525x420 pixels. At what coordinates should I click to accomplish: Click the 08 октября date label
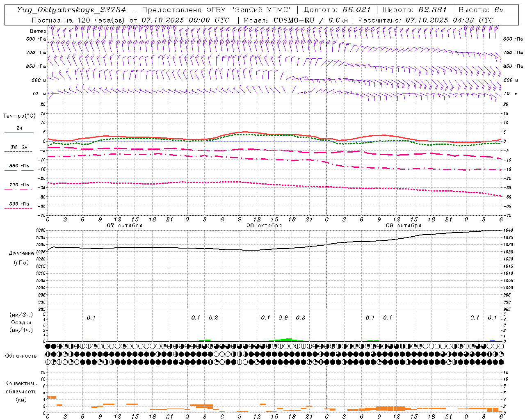click(264, 226)
